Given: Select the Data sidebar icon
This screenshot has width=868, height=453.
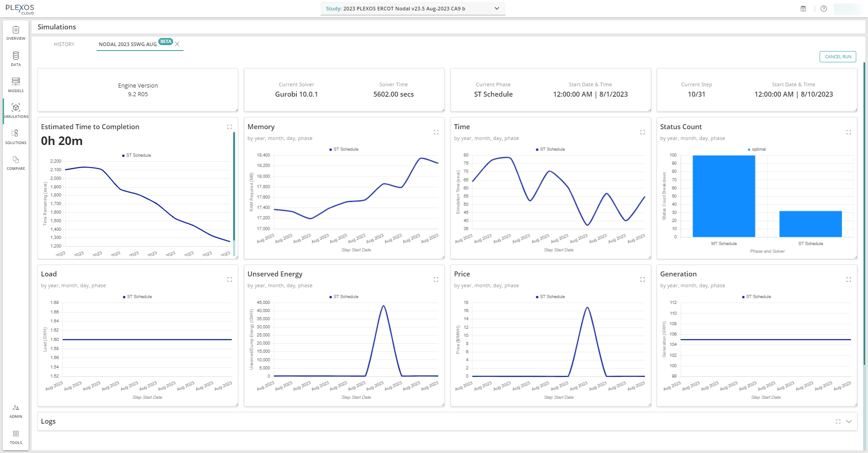Looking at the screenshot, I should 16,60.
